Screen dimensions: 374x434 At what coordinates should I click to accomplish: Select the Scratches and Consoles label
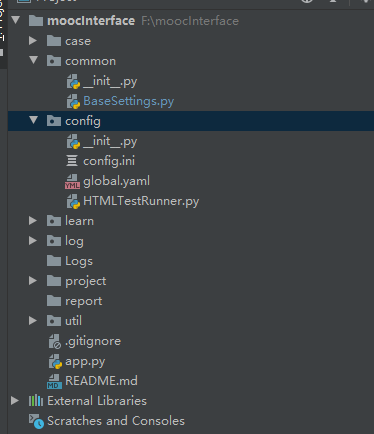[x=116, y=421]
